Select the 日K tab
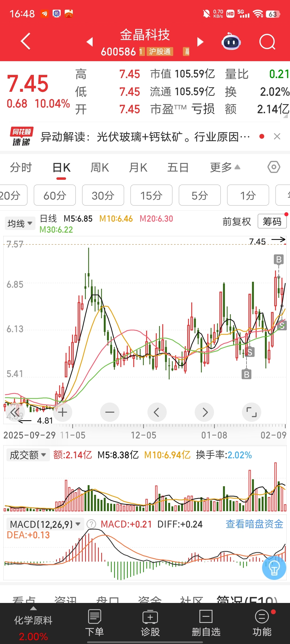The height and width of the screenshot is (644, 290). click(61, 168)
